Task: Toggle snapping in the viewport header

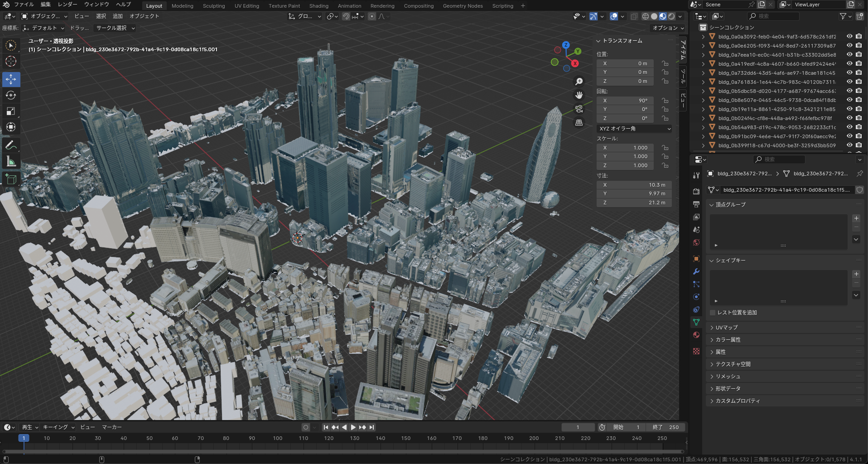Action: point(346,16)
